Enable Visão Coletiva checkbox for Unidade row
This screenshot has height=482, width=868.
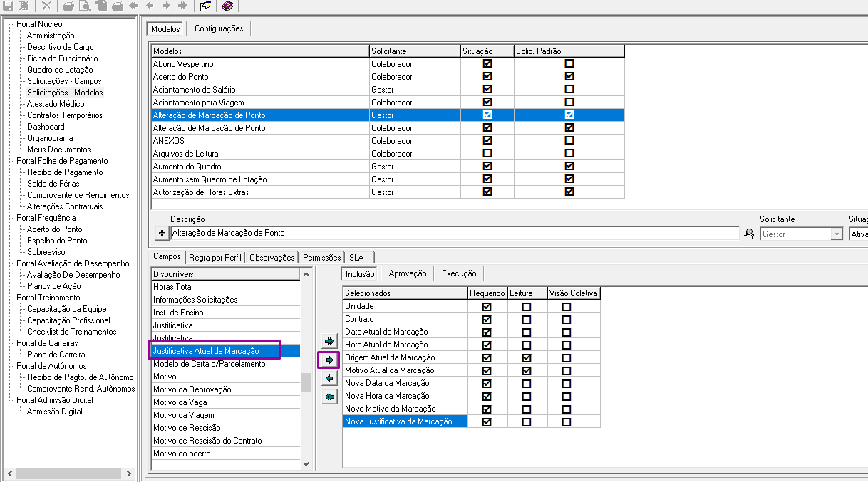coord(567,306)
